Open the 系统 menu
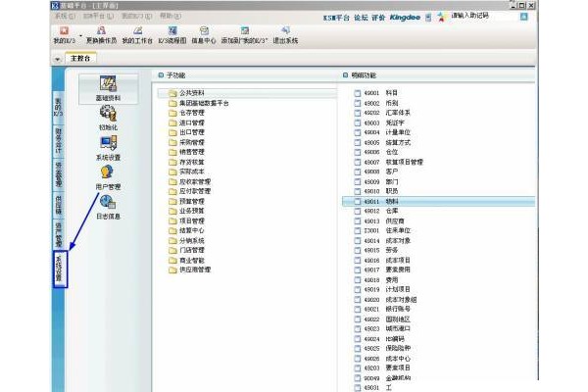Screen dimensions: 588x392 tap(65, 16)
